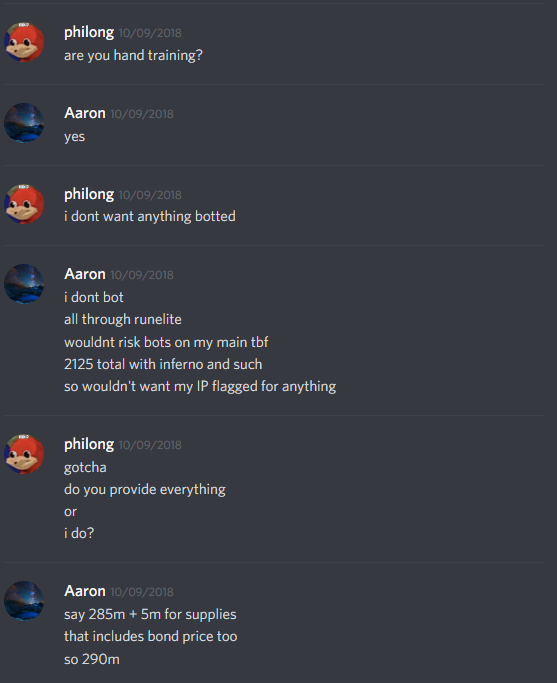The image size is (557, 683).
Task: Click Aaron username above the 'yes' reply
Action: (x=85, y=113)
